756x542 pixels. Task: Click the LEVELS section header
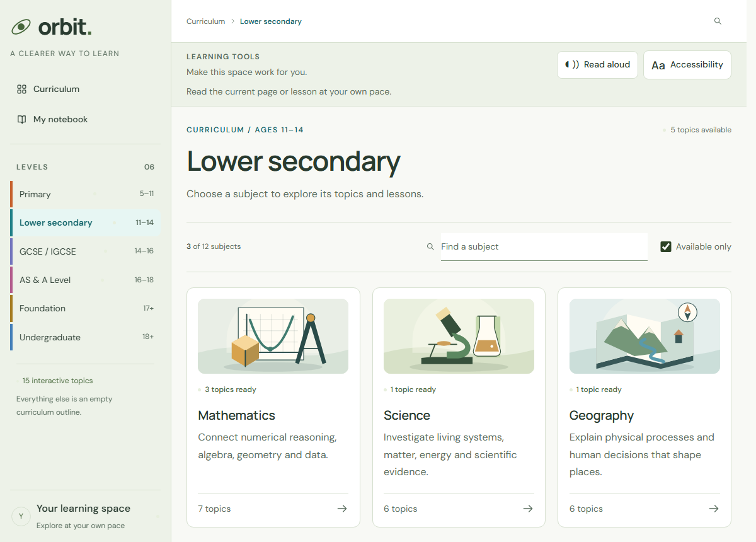tap(32, 167)
